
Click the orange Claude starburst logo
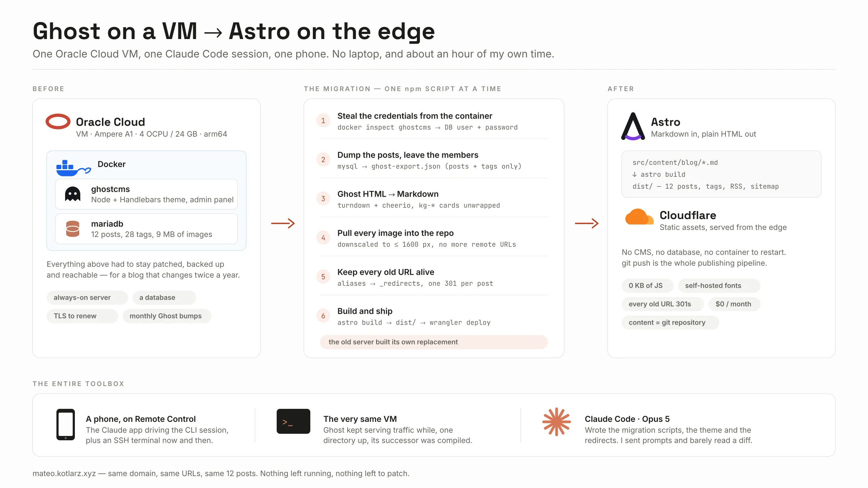click(x=556, y=422)
